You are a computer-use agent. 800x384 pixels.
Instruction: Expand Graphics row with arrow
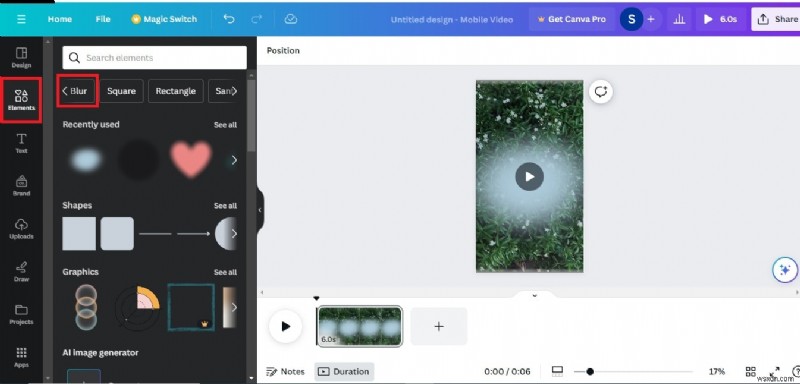click(234, 307)
